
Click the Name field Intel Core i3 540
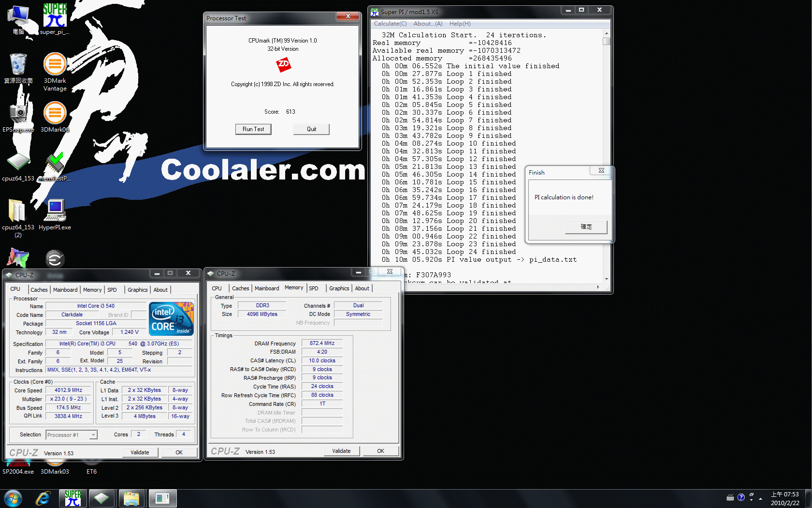coord(96,306)
